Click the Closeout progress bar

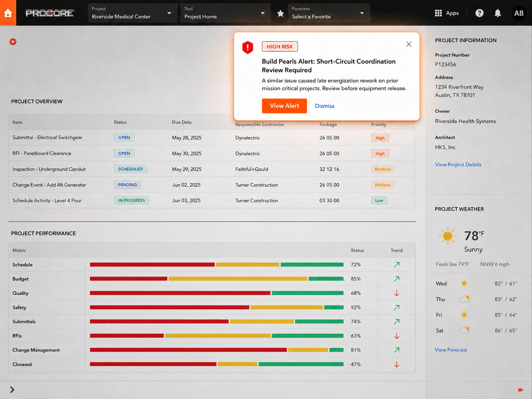(217, 364)
